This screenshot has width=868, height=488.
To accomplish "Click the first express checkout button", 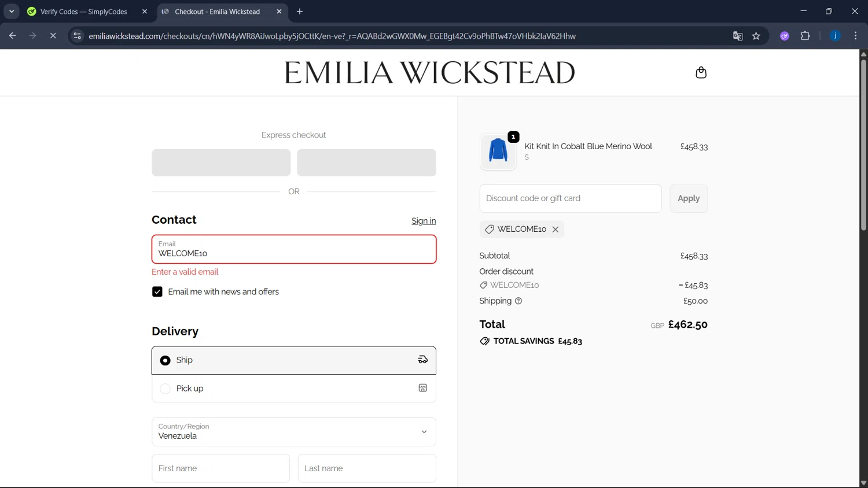I will [221, 162].
